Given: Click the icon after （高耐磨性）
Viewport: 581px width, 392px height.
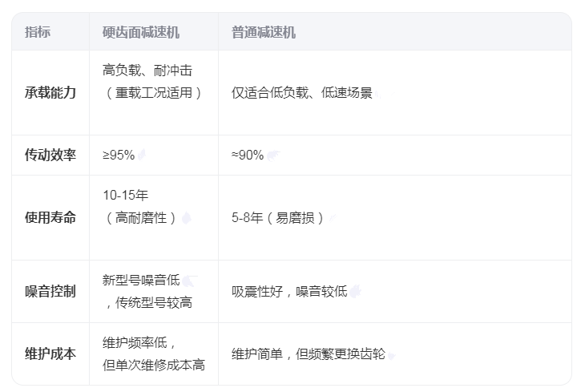Looking at the screenshot, I should (186, 218).
